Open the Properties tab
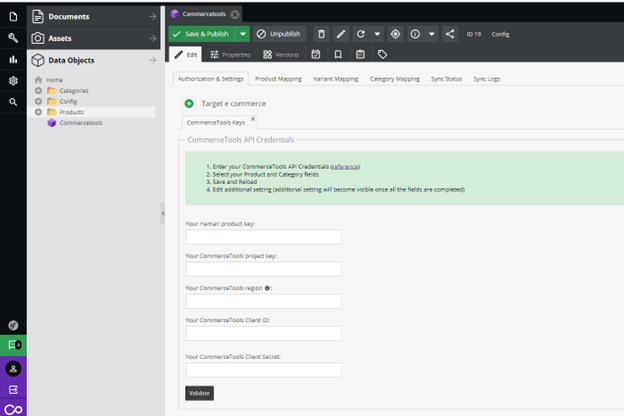This screenshot has height=416, width=624. pos(230,55)
